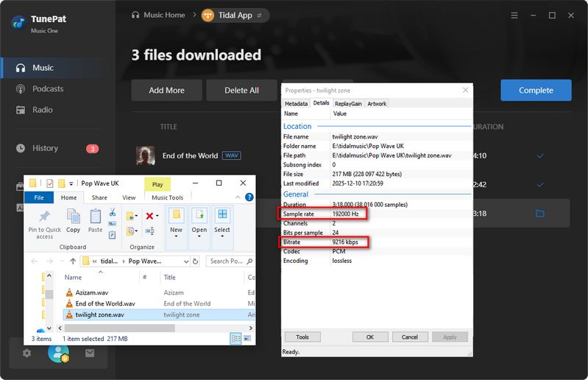The image size is (588, 380).
Task: Expand the Select dropdown in ribbon
Action: 222,230
